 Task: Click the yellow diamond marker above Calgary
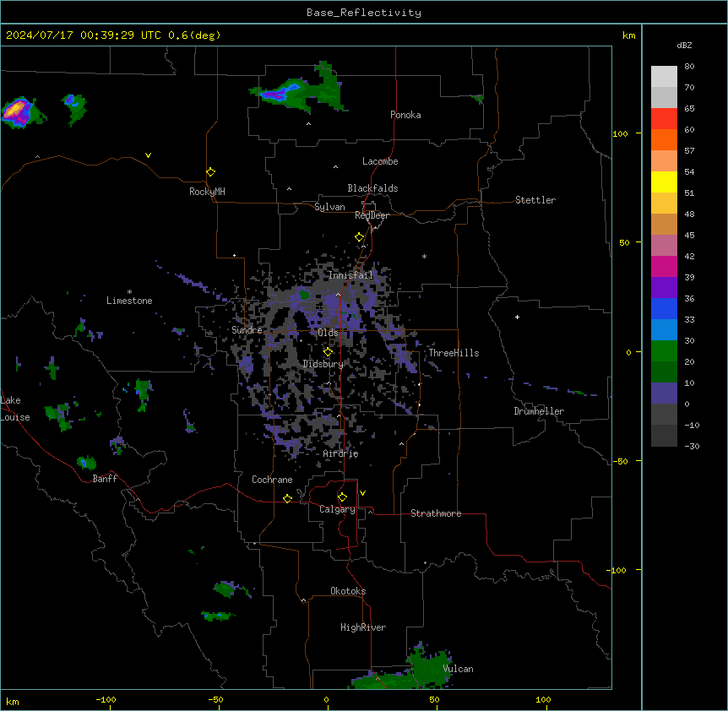pyautogui.click(x=342, y=497)
